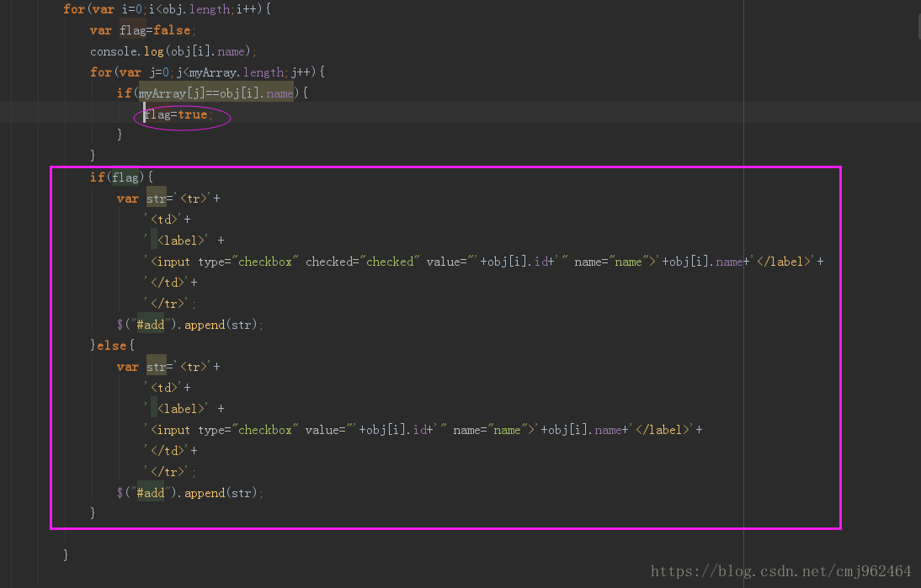
Task: Click the 'flag=true;' statement
Action: pyautogui.click(x=178, y=115)
